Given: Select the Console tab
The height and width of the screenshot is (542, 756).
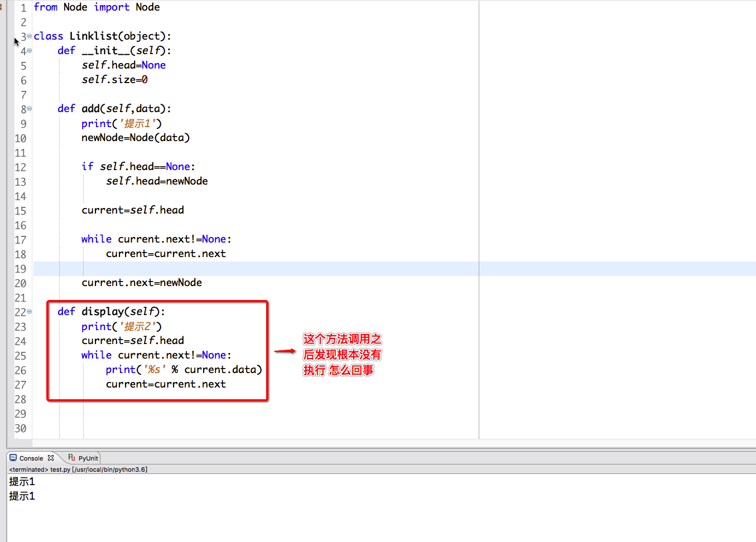Looking at the screenshot, I should (31, 458).
